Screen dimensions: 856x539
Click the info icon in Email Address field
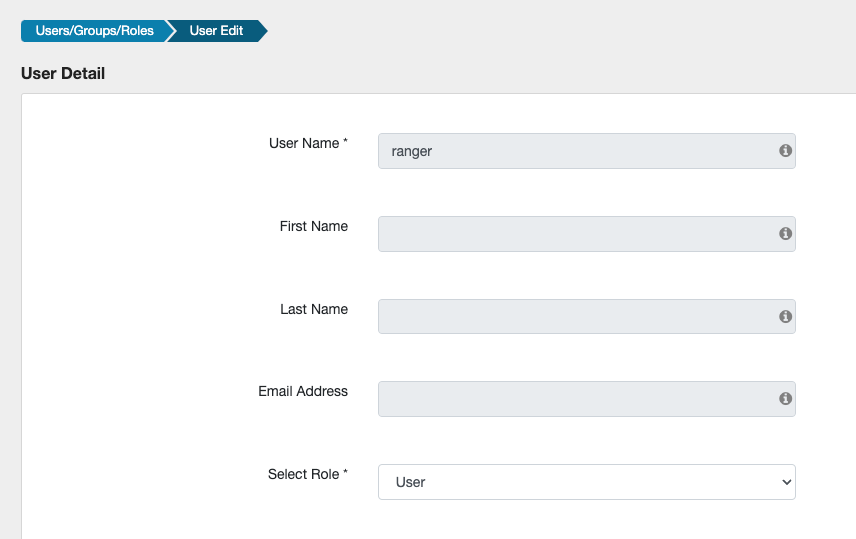coord(785,398)
